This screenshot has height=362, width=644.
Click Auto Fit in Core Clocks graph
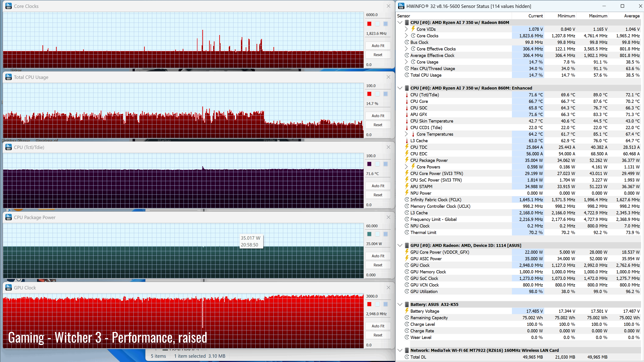378,46
